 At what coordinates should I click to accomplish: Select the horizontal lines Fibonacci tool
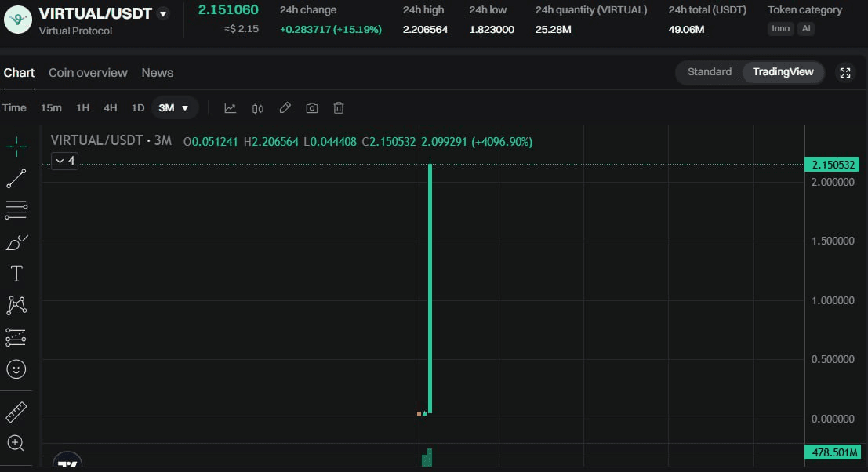click(16, 210)
